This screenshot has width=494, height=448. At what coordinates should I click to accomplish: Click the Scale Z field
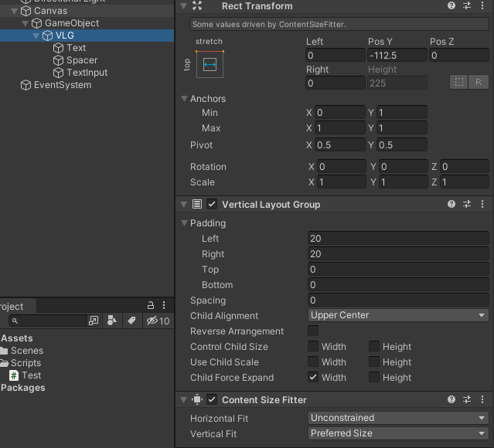click(x=465, y=182)
